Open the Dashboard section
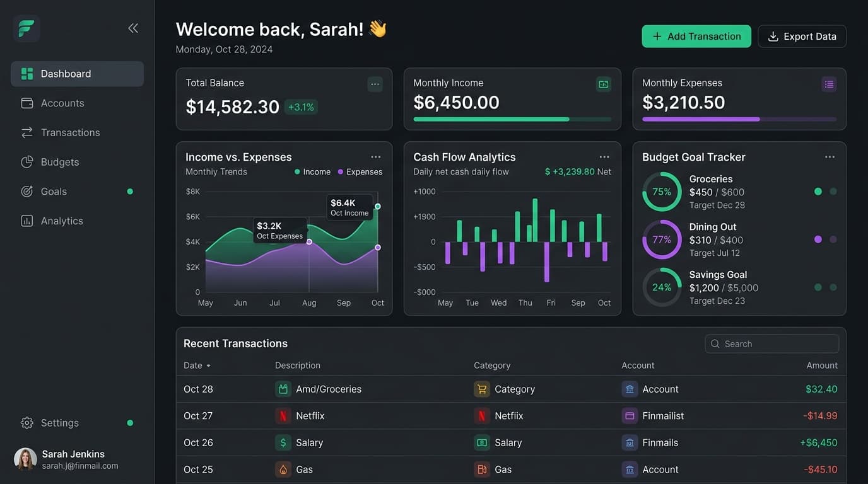The image size is (868, 484). coord(77,74)
